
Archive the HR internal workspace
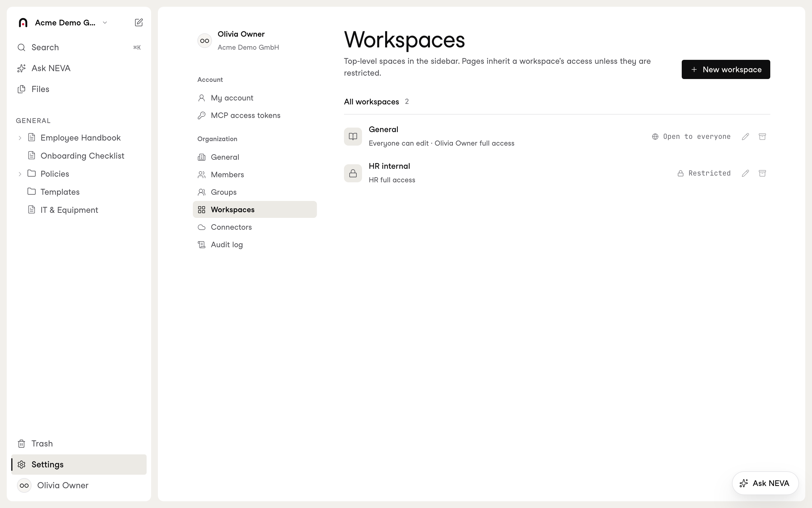762,173
